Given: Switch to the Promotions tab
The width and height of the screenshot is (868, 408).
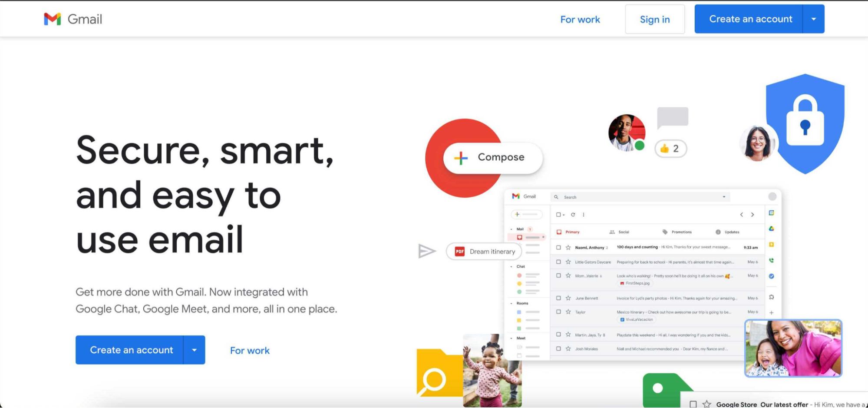Looking at the screenshot, I should tap(681, 232).
